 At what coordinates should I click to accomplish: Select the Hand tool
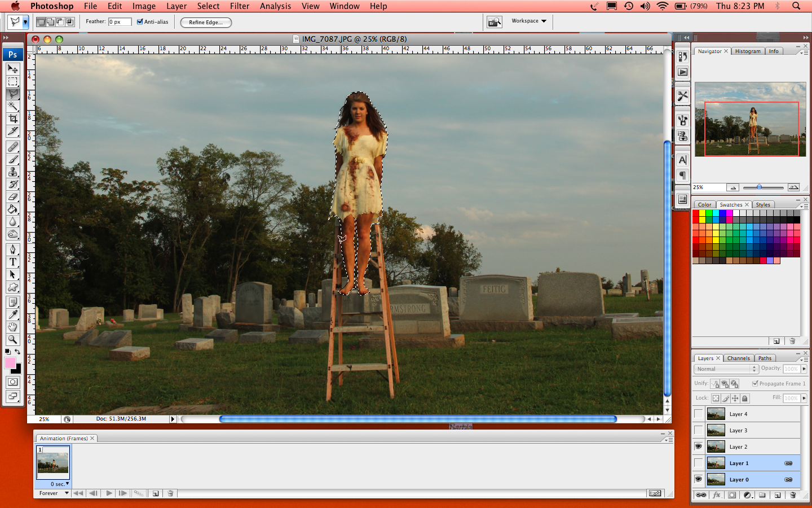pos(12,327)
